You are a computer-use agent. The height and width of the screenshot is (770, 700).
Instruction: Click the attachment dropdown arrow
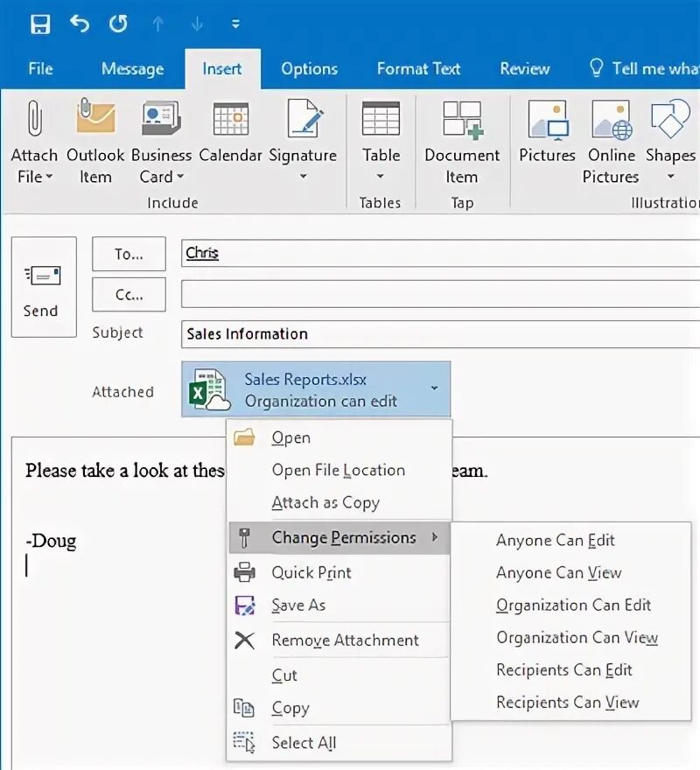coord(434,388)
